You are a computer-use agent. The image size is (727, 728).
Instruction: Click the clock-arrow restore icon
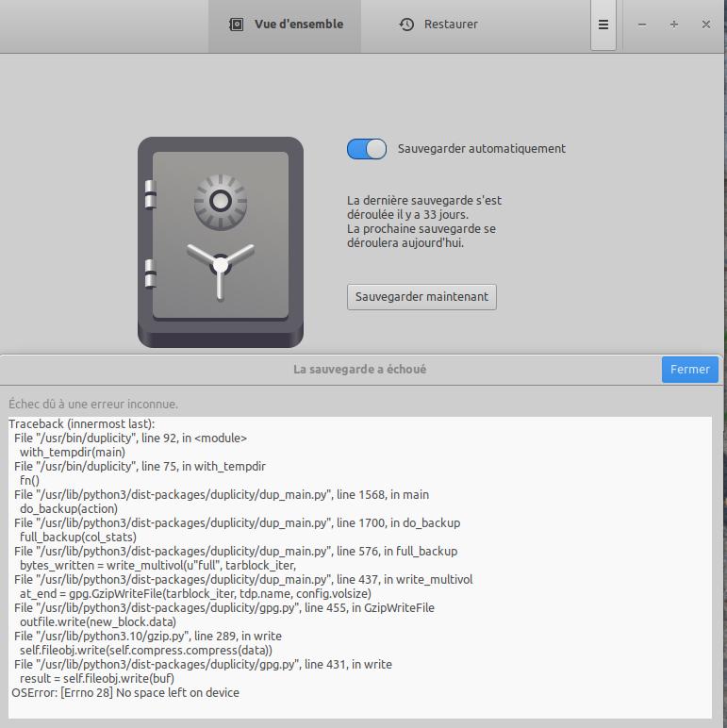click(406, 25)
